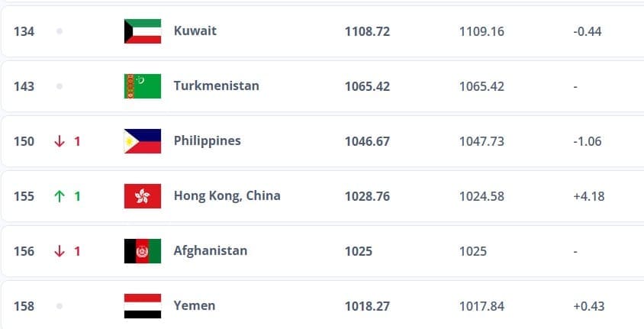
Task: Click Yemen's previous points 1017.84
Action: [481, 306]
